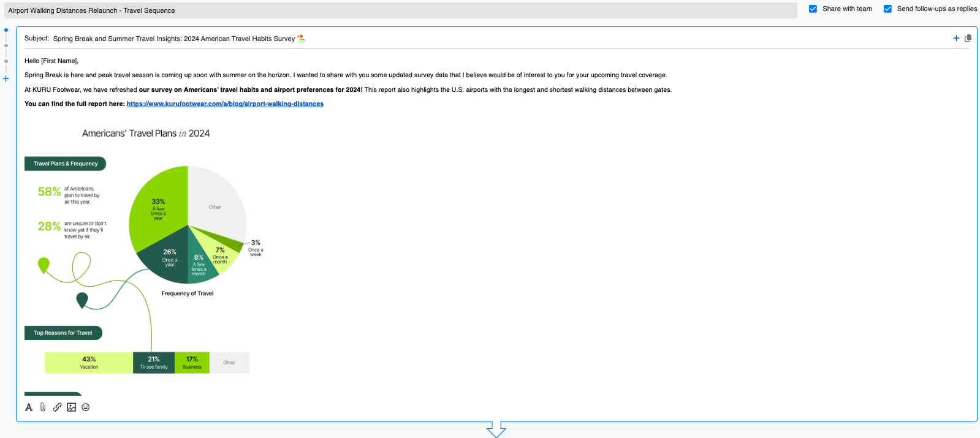Screen dimensions: 980x438
Task: Click the 'Hello [First Name],' greeting line
Action: click(x=51, y=61)
